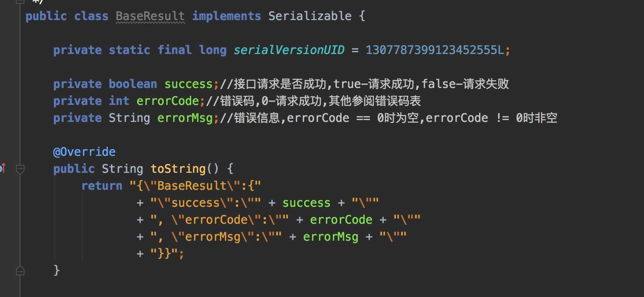Image resolution: width=644 pixels, height=297 pixels.
Task: Click the errorCode field declaration
Action: 168,101
